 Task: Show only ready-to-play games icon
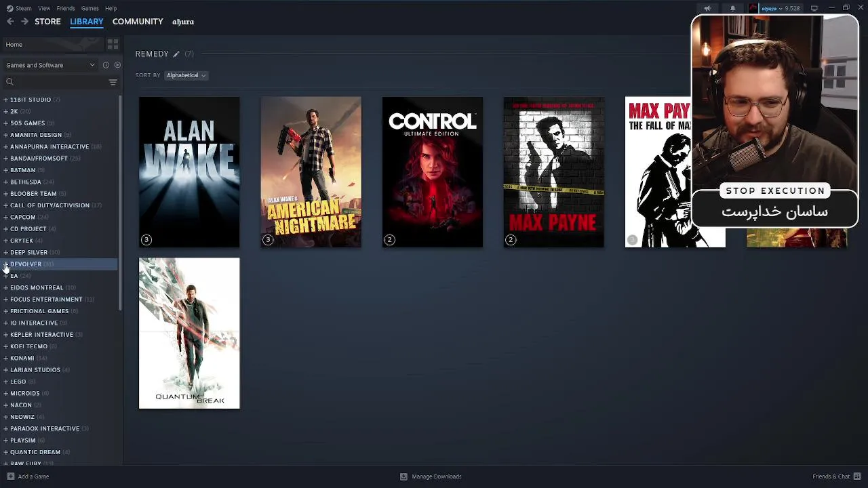[x=117, y=65]
